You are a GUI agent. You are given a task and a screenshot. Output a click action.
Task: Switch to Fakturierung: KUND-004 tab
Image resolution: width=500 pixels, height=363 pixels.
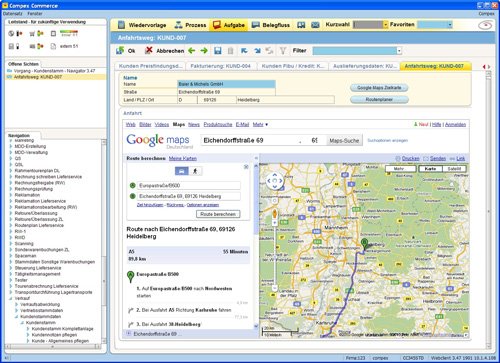pyautogui.click(x=220, y=66)
